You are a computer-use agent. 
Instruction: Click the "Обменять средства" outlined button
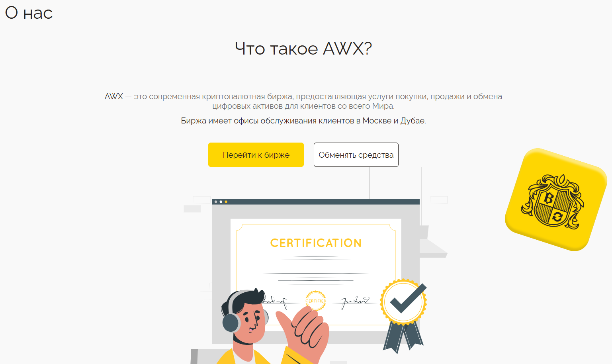tap(356, 155)
